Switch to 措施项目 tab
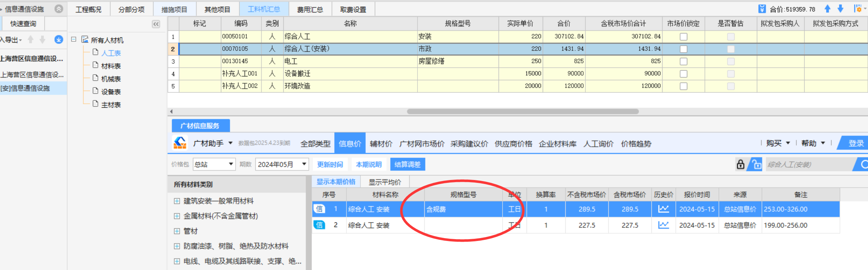The image size is (868, 270). pyautogui.click(x=175, y=9)
